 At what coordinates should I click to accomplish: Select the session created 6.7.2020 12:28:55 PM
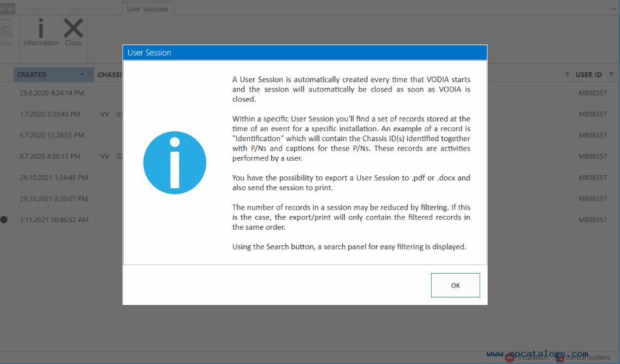[52, 136]
